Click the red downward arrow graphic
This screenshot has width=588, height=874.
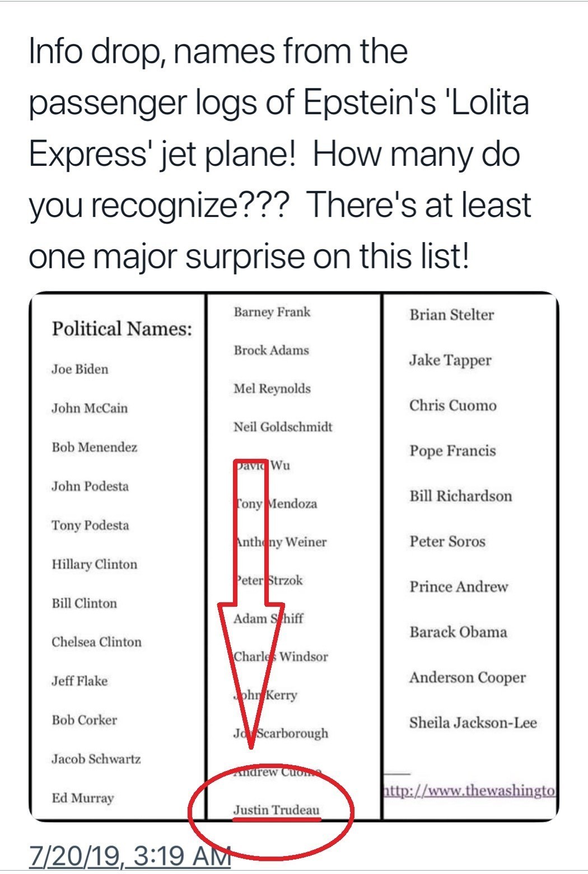click(x=251, y=644)
